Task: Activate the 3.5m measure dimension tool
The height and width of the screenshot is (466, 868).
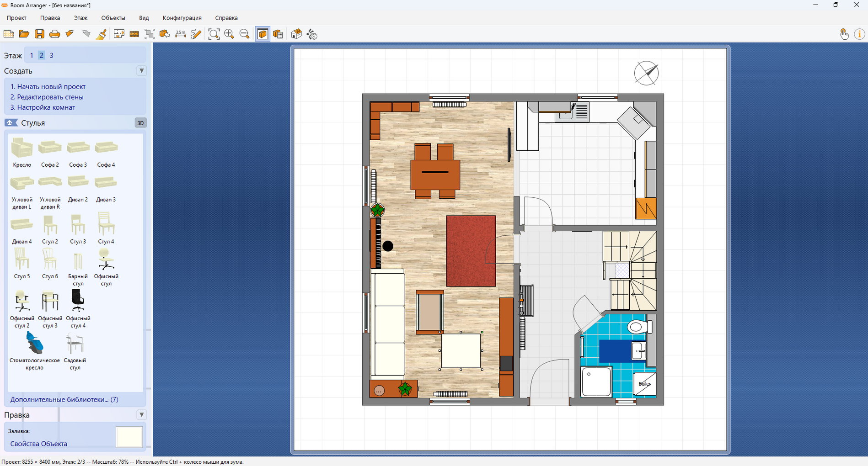Action: 181,34
